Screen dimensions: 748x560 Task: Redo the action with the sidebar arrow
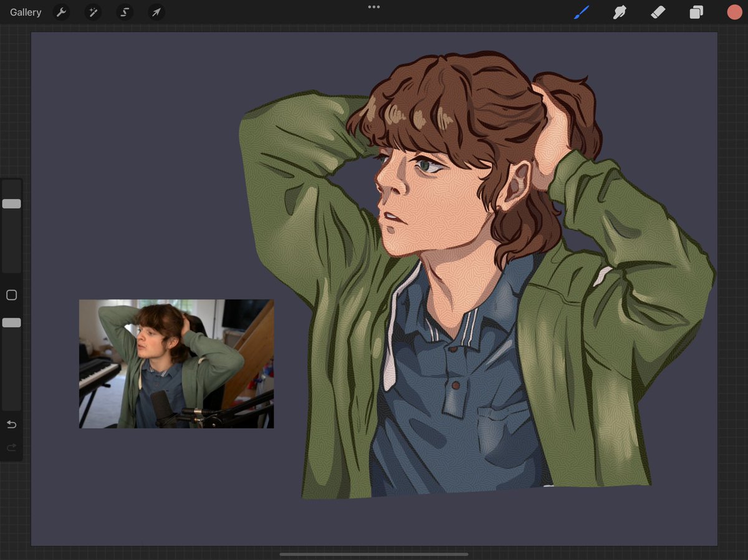click(11, 447)
